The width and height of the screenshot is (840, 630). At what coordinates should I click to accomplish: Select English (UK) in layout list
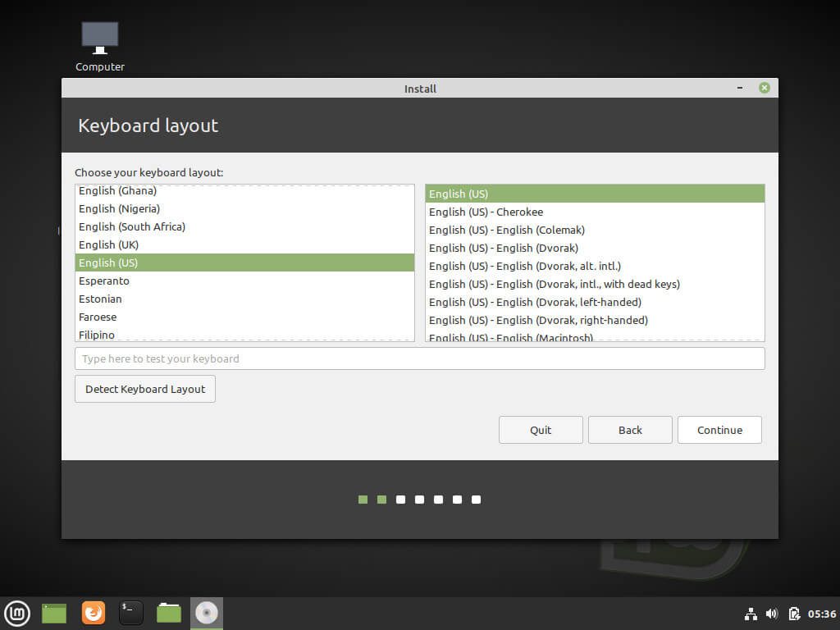pyautogui.click(x=244, y=244)
